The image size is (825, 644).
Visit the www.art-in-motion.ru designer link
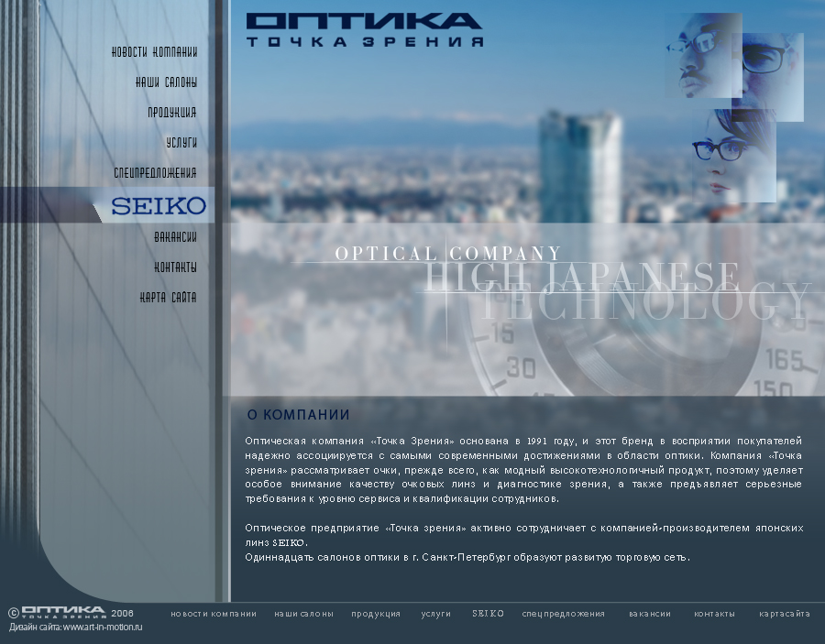click(x=103, y=628)
